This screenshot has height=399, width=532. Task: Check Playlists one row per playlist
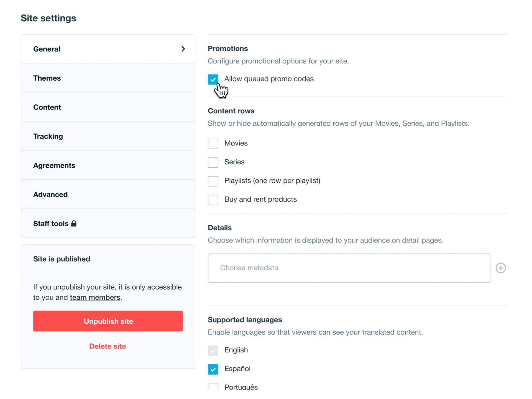pos(213,181)
